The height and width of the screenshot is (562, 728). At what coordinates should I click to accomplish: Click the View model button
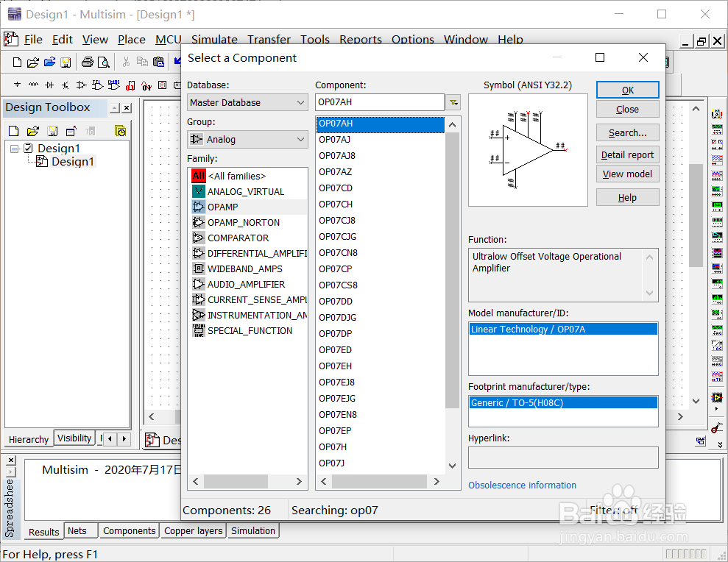[627, 174]
